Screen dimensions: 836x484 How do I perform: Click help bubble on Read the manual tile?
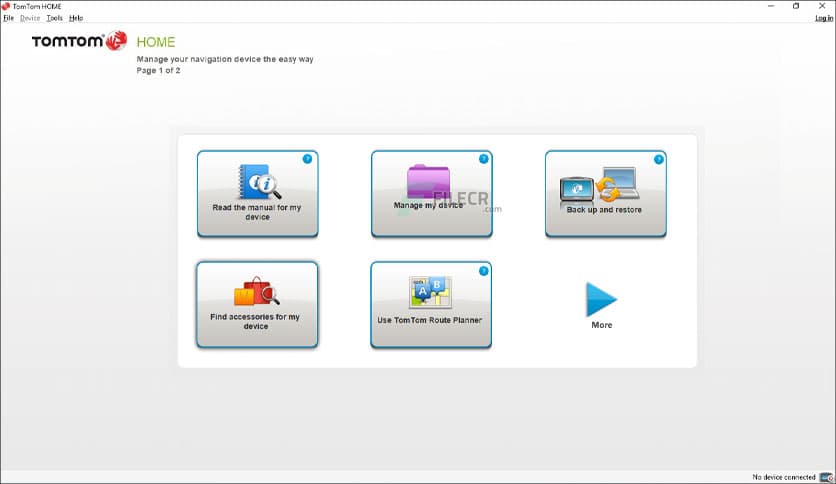click(x=307, y=159)
